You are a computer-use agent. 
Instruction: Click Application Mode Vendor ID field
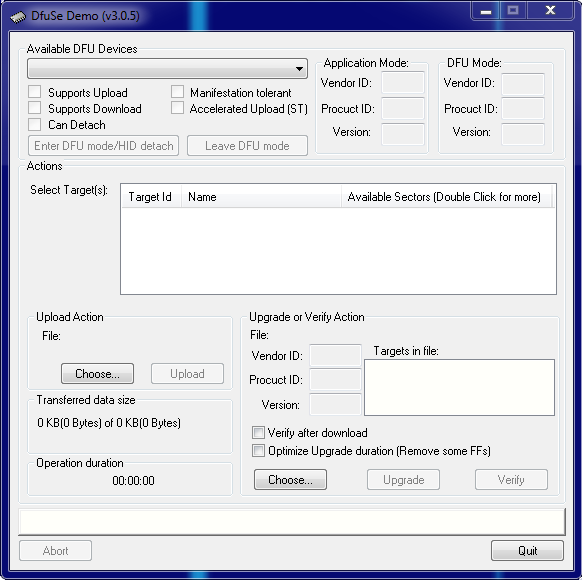tap(403, 83)
